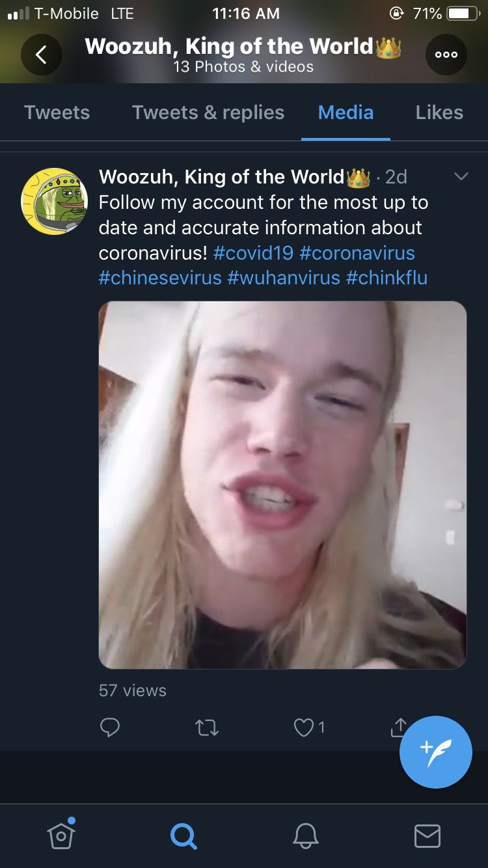This screenshot has height=868, width=488.
Task: Tap the back arrow in the header
Action: [x=41, y=55]
